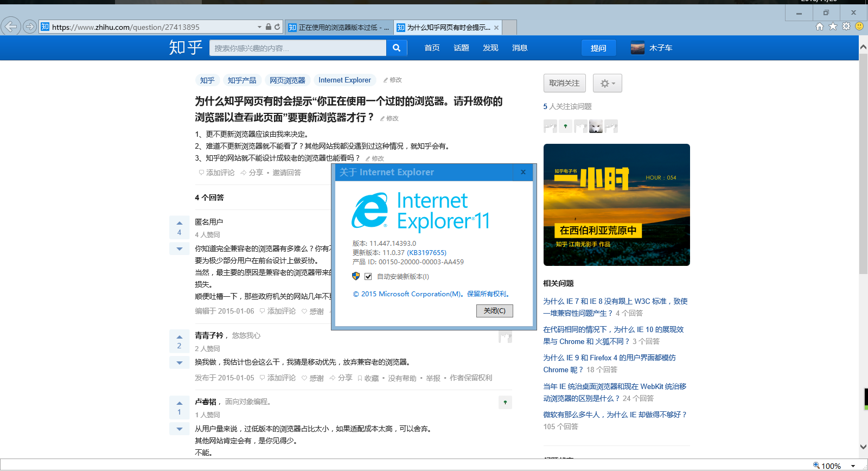The width and height of the screenshot is (868, 471).
Task: Upvote the 卢睿韬 answer
Action: point(180,408)
